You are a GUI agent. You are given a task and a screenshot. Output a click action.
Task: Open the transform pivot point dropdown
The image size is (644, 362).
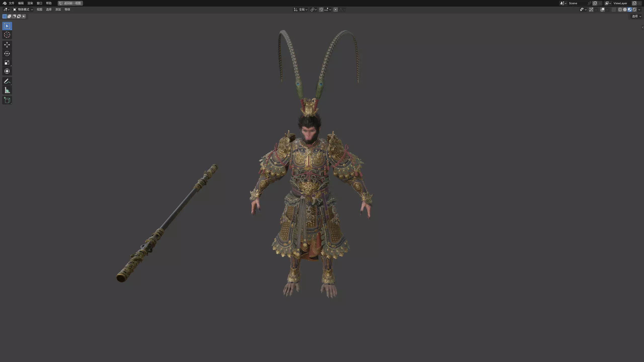point(313,10)
